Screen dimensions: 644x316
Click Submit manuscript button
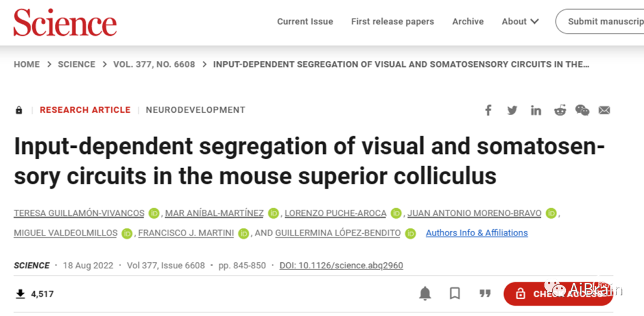tap(602, 21)
